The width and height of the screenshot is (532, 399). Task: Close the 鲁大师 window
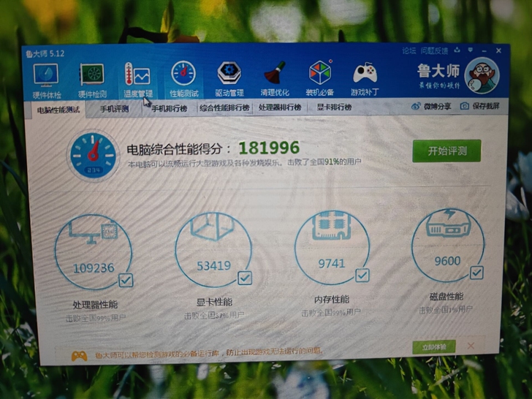tap(498, 50)
